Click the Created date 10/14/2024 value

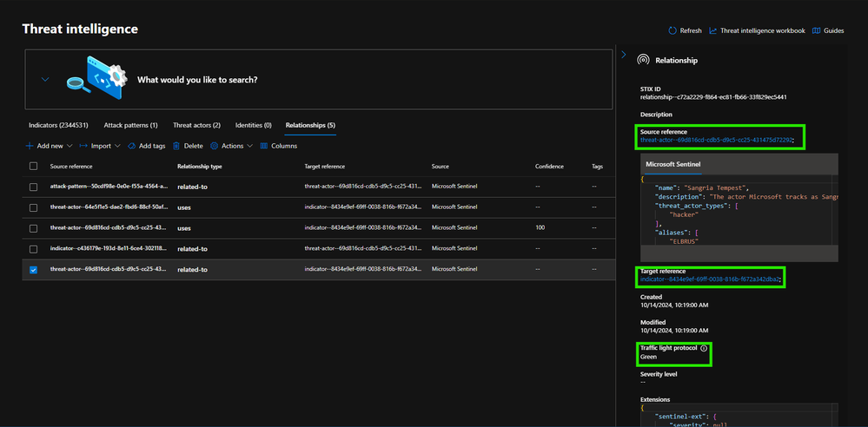(x=674, y=305)
